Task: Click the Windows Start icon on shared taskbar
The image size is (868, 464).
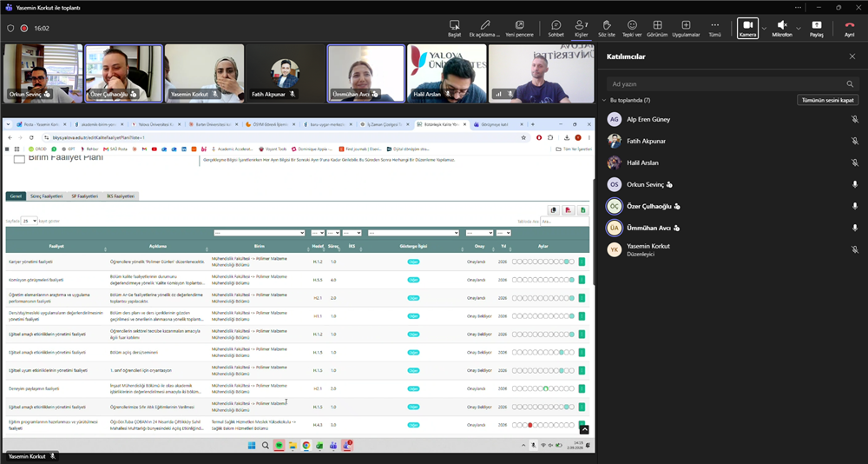Action: pyautogui.click(x=252, y=445)
